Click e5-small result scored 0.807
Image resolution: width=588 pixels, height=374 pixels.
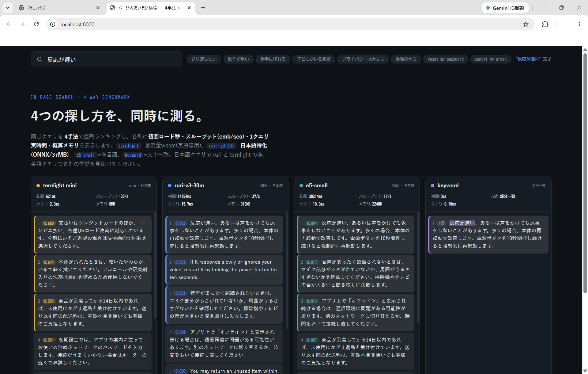coord(356,351)
